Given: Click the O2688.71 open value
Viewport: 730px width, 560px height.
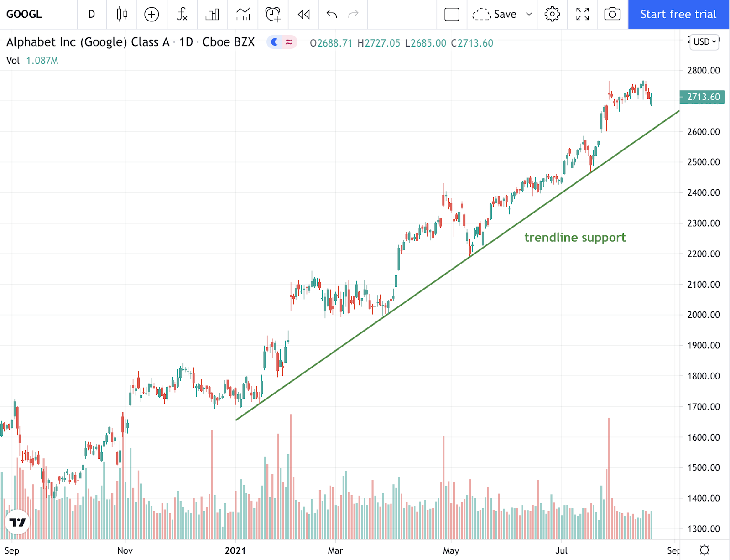Looking at the screenshot, I should [331, 43].
